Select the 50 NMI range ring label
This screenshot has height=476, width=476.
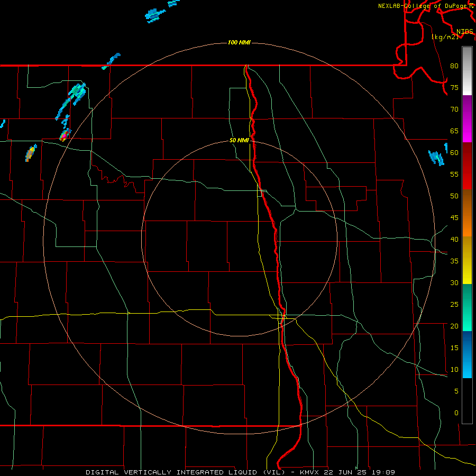click(239, 140)
